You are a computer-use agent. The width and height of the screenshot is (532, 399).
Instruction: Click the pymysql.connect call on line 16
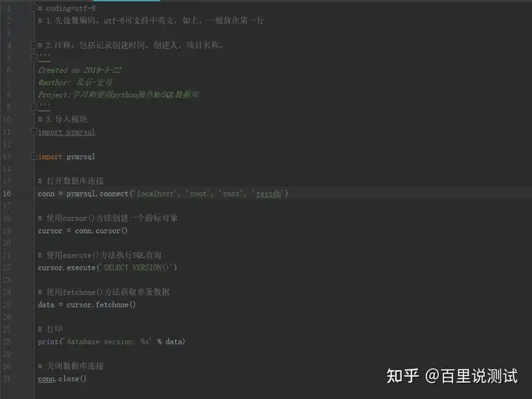point(98,194)
